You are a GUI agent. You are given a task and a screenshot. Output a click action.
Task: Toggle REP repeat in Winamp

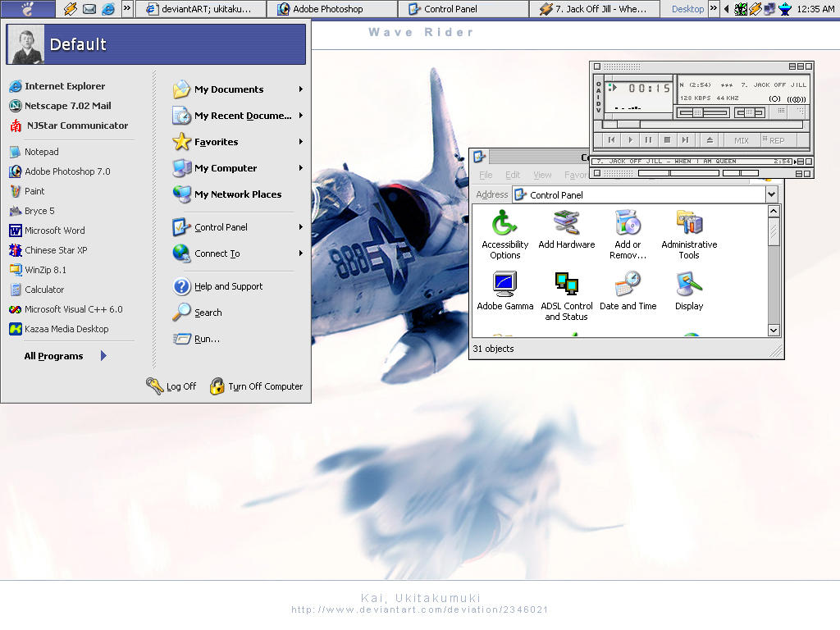click(x=778, y=140)
